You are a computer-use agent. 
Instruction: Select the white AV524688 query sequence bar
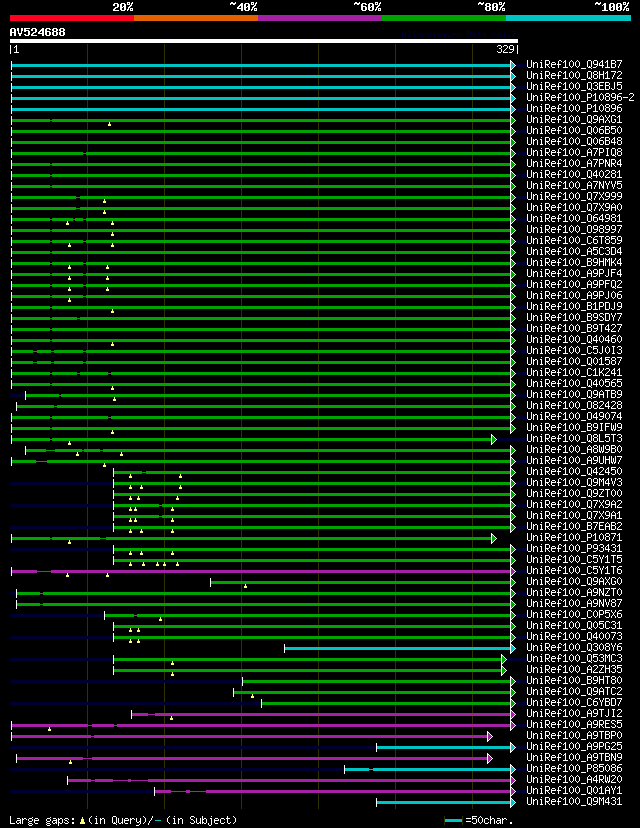coord(264,41)
